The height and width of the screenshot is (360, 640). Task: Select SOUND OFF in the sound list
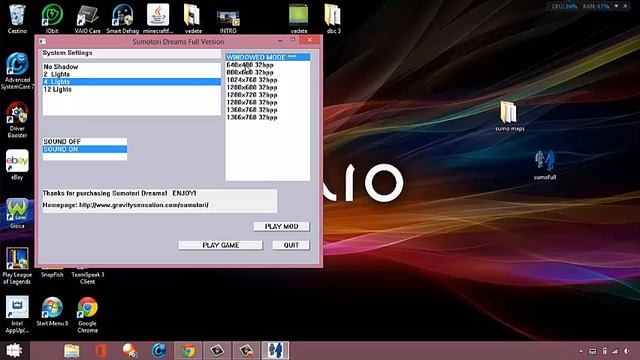coord(85,142)
